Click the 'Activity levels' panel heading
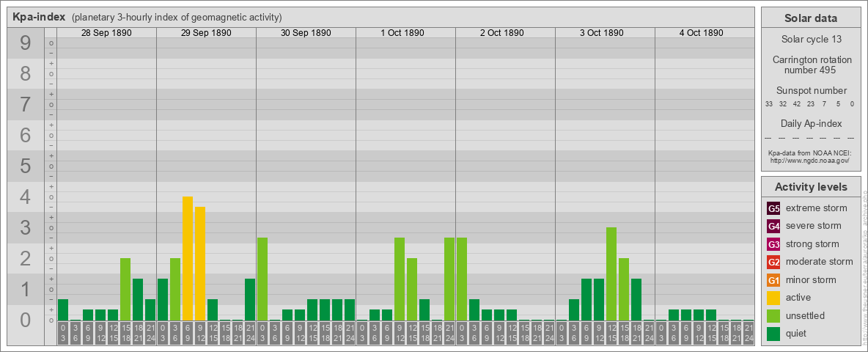 pyautogui.click(x=811, y=187)
